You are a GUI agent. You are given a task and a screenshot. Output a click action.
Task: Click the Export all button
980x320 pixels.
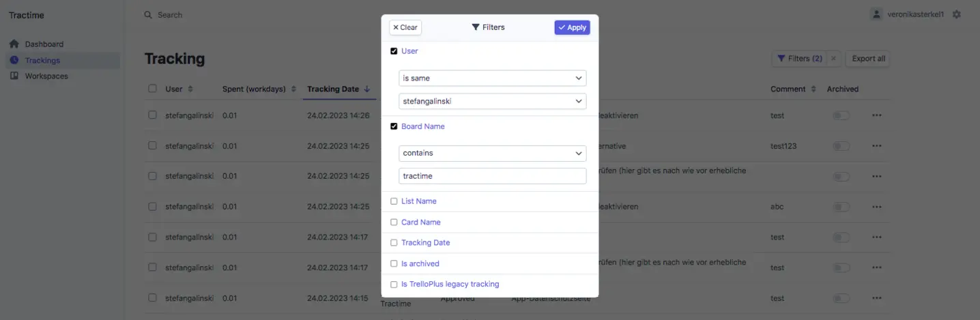[x=869, y=59]
